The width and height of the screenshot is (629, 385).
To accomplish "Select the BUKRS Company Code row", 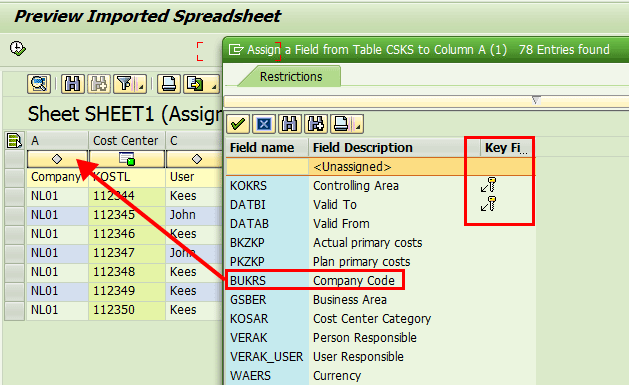I will 380,280.
